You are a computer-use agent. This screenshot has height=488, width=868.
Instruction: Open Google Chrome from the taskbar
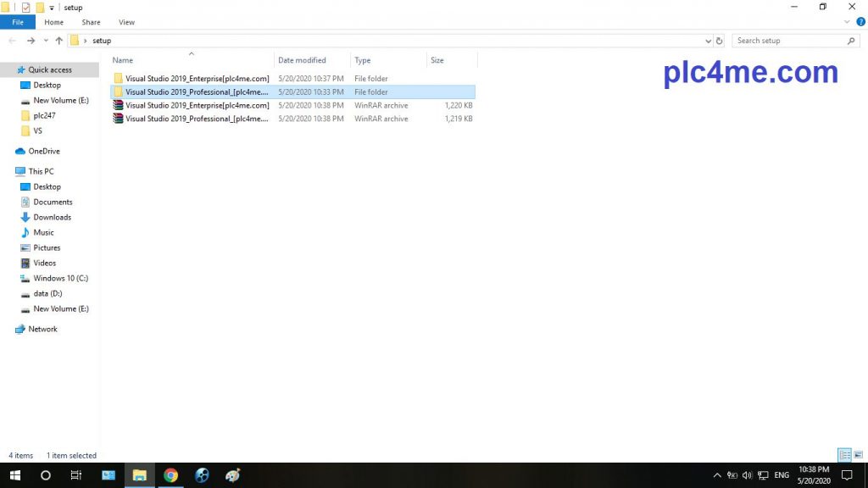[x=170, y=475]
